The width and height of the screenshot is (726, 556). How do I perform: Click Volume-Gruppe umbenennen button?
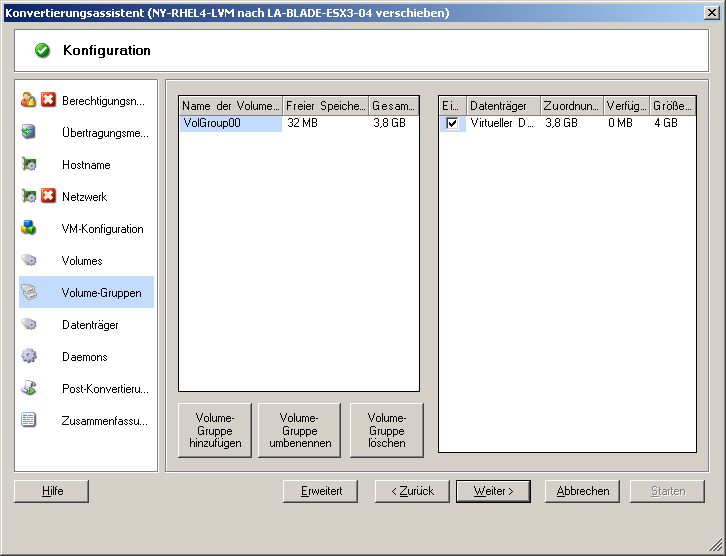[x=299, y=430]
